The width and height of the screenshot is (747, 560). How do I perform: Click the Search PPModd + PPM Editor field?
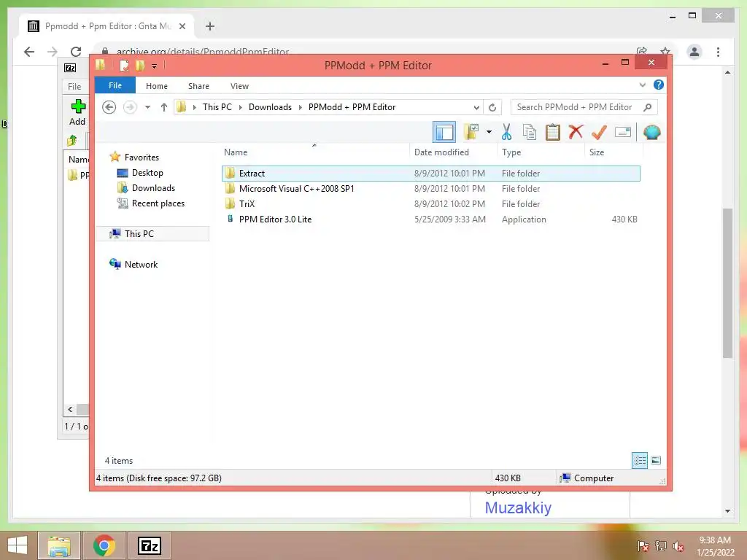584,107
